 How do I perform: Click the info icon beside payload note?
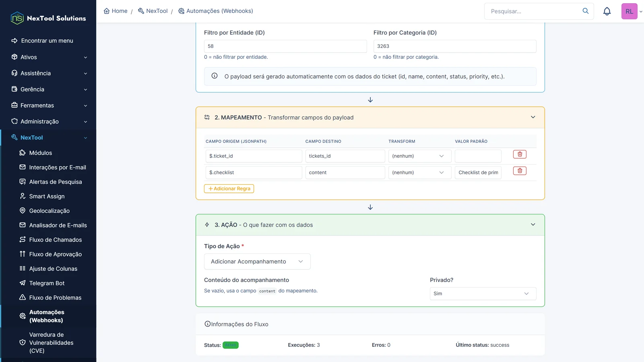[215, 76]
